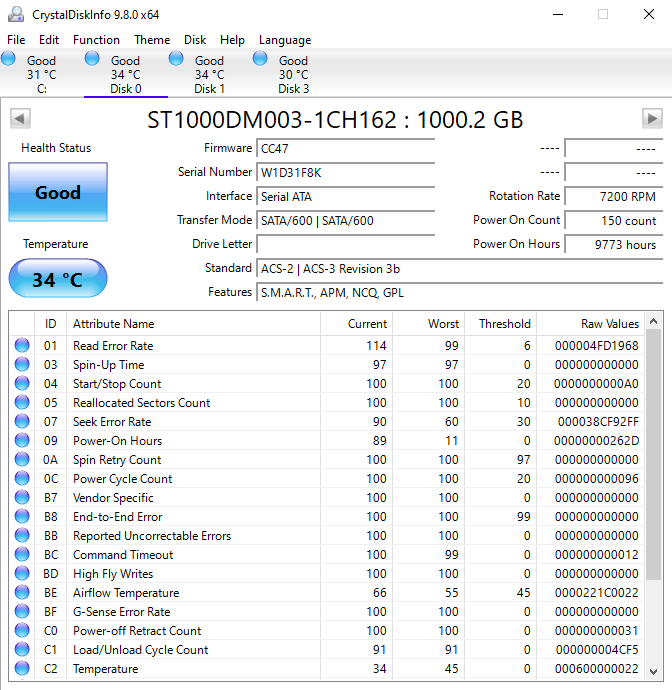The height and width of the screenshot is (690, 672).
Task: Click status orb for High Fly Writes
Action: 22,573
